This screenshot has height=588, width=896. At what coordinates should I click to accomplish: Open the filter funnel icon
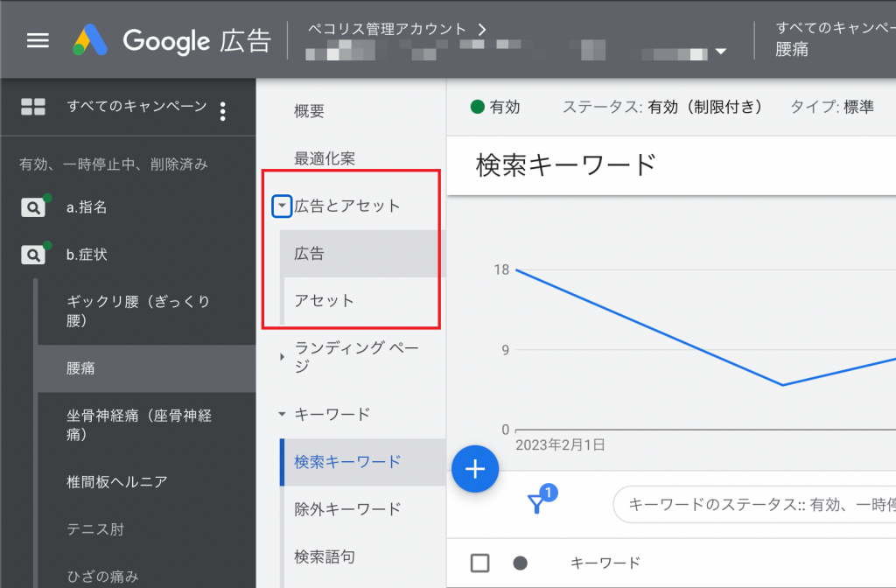(537, 503)
